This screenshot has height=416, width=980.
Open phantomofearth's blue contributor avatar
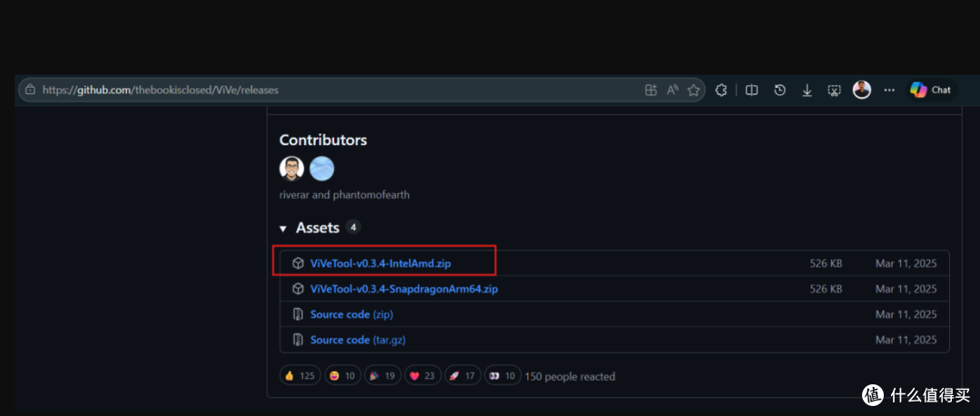pos(322,169)
